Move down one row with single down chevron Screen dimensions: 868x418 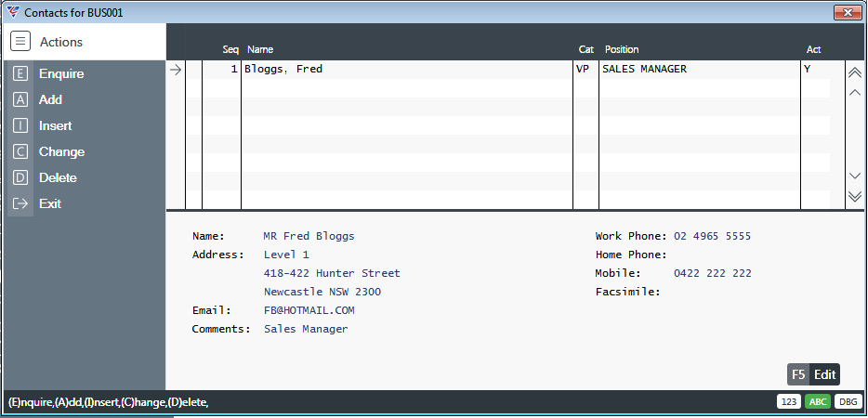point(855,176)
